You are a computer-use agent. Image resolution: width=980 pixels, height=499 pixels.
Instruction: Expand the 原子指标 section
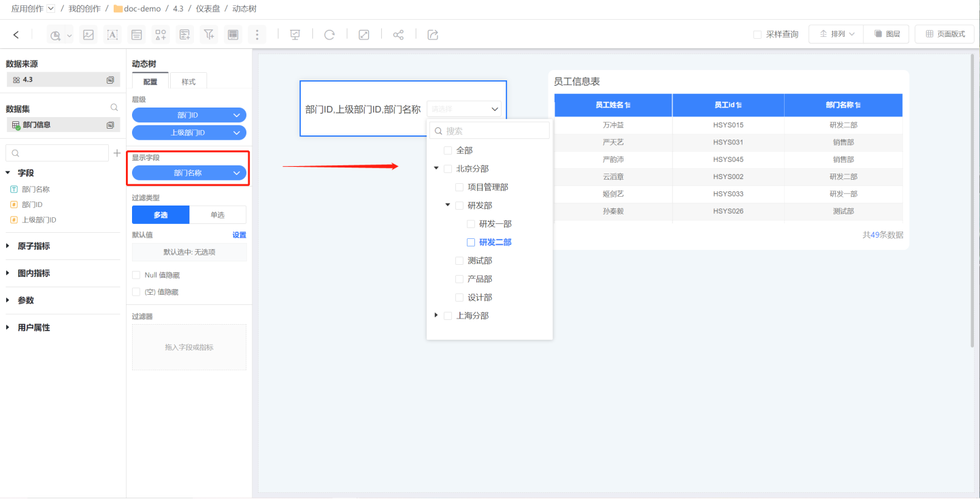click(x=8, y=246)
